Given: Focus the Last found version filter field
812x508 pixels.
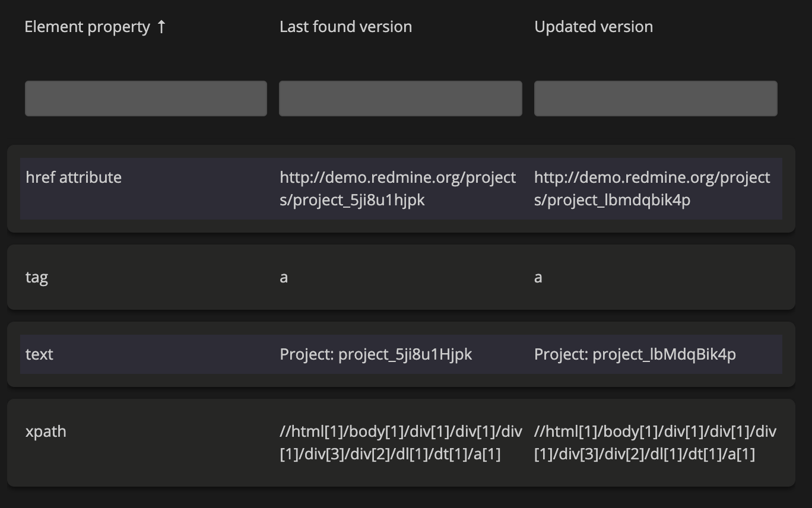Looking at the screenshot, I should pyautogui.click(x=401, y=99).
